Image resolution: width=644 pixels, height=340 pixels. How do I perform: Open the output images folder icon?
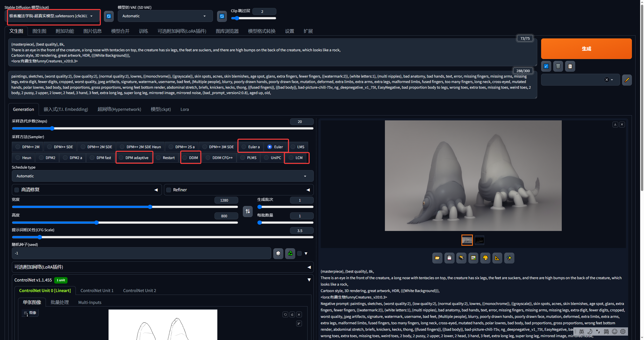pyautogui.click(x=437, y=258)
